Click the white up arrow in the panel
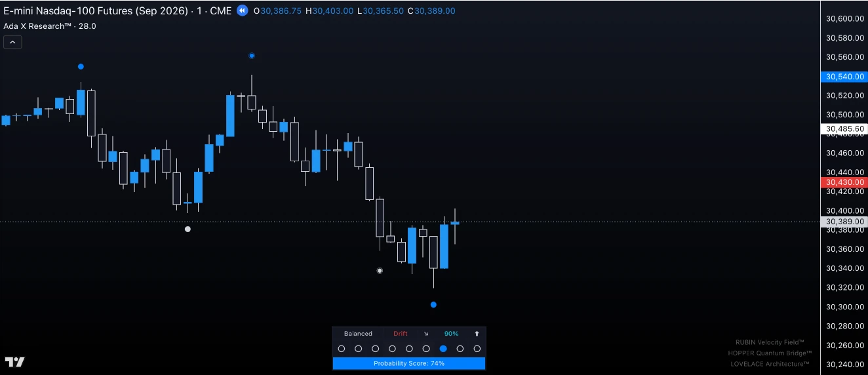Viewport: 868px width, 375px height. tap(477, 334)
